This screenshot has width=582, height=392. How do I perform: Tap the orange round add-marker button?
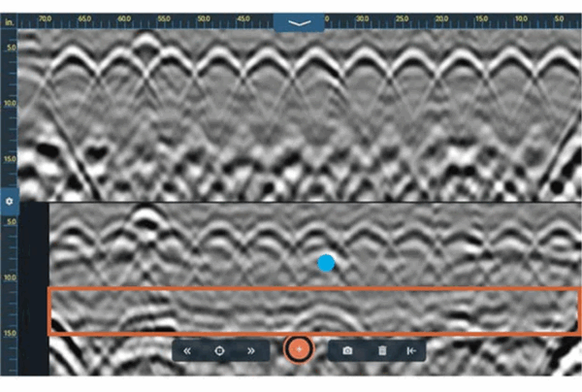pyautogui.click(x=299, y=349)
